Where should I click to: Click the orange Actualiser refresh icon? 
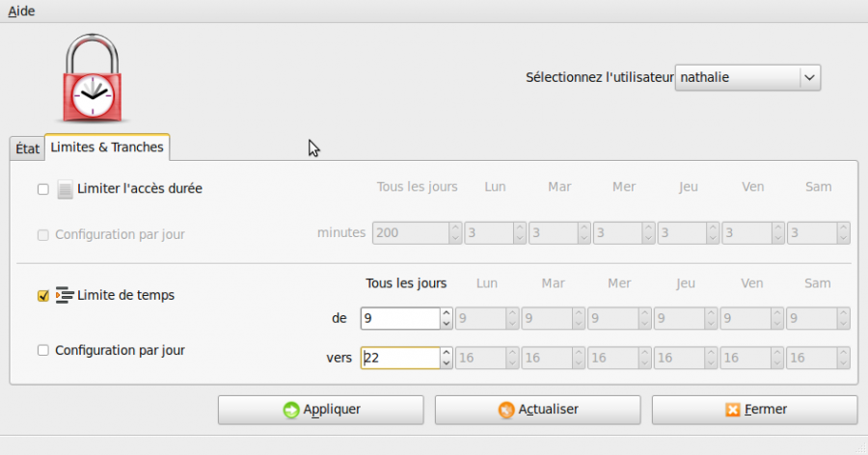coord(506,410)
